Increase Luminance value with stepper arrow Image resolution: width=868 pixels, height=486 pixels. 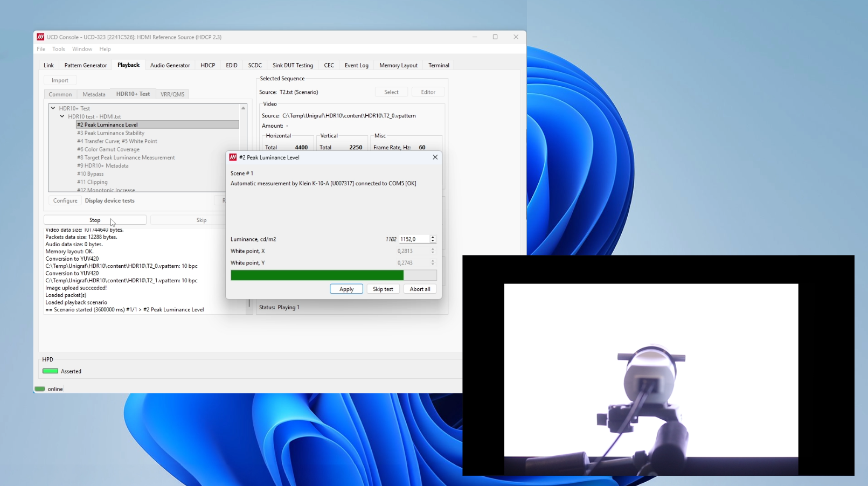point(433,237)
